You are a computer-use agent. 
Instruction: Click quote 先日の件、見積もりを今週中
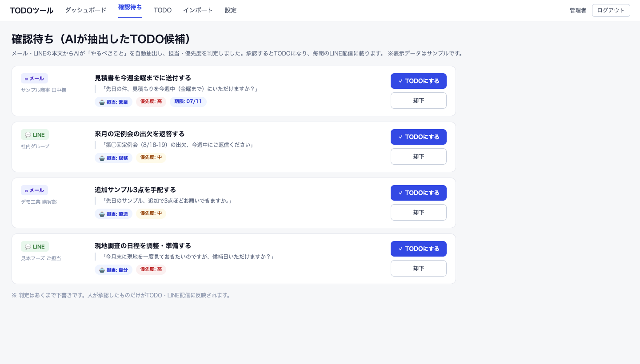click(180, 89)
